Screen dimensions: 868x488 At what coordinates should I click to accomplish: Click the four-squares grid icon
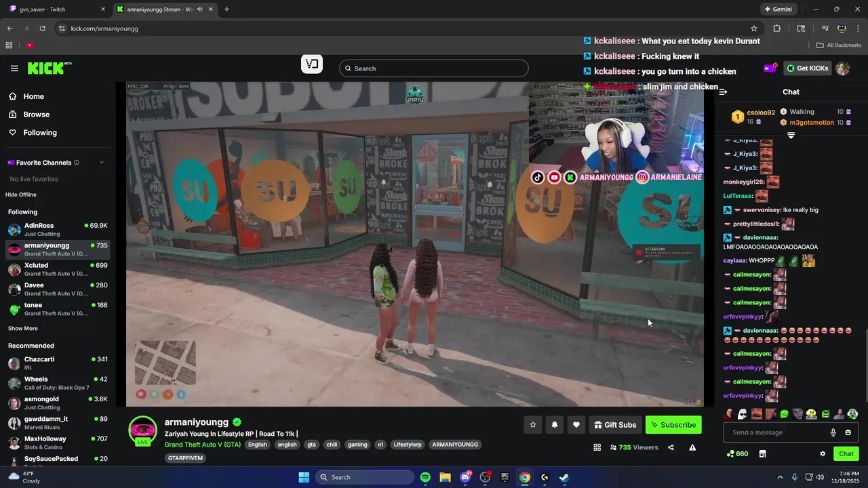[597, 447]
